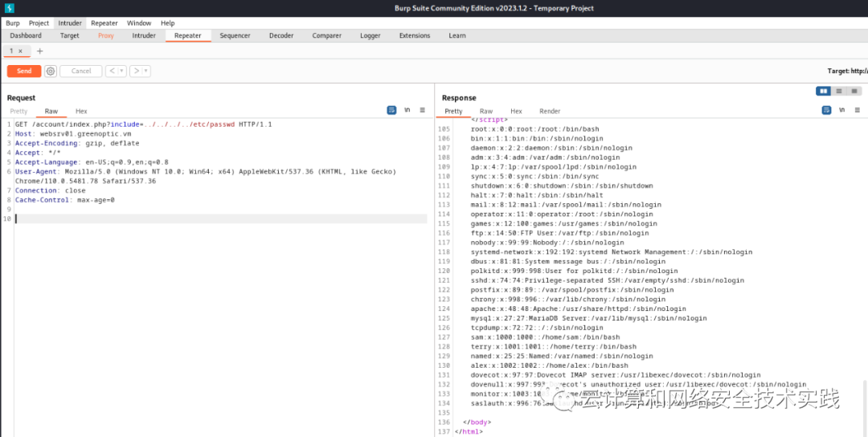Switch to the Dashboard tab
Viewport: 868px width, 437px height.
pos(26,35)
